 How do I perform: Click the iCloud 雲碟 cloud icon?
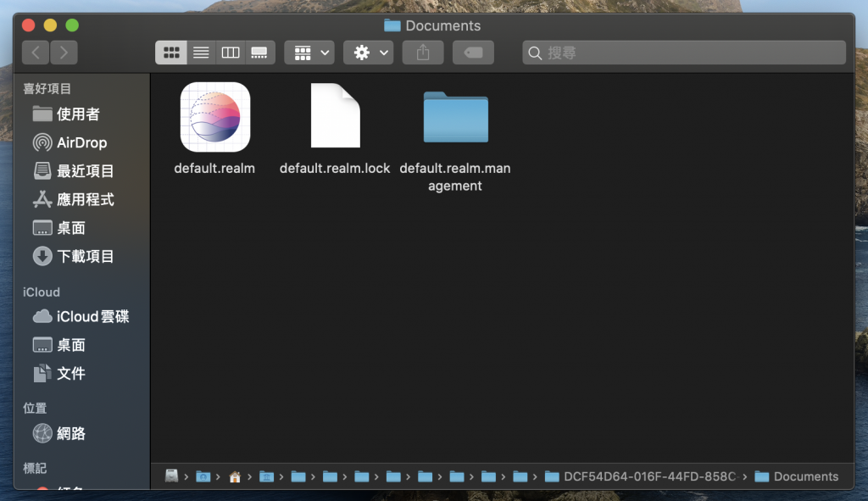[x=42, y=316]
